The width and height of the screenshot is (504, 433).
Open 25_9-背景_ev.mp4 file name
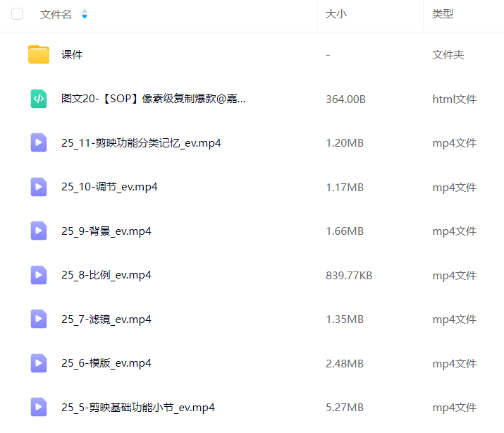[x=106, y=231]
